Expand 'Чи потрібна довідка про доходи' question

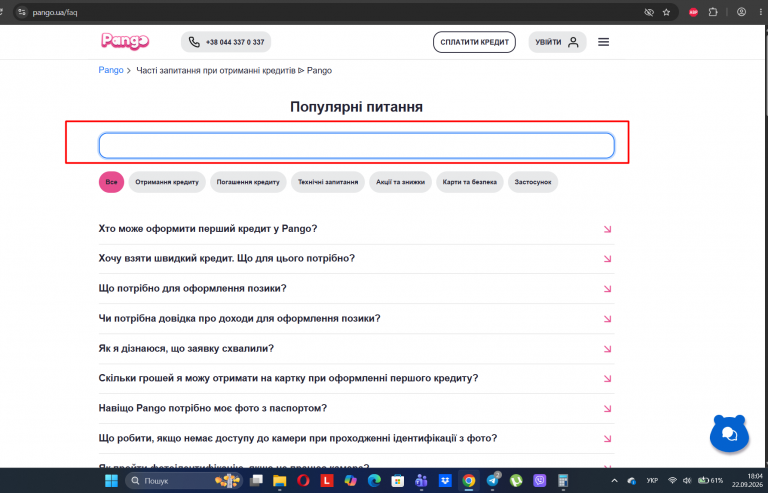coord(356,318)
